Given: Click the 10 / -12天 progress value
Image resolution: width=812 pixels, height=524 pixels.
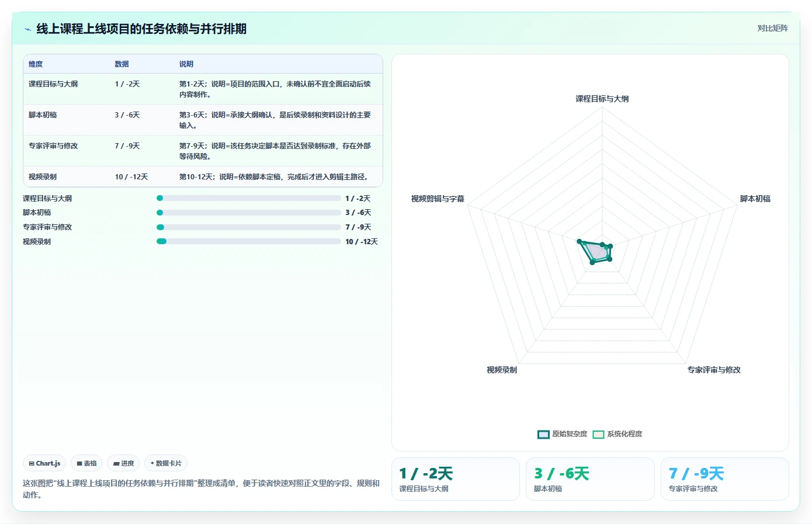Looking at the screenshot, I should pos(362,242).
